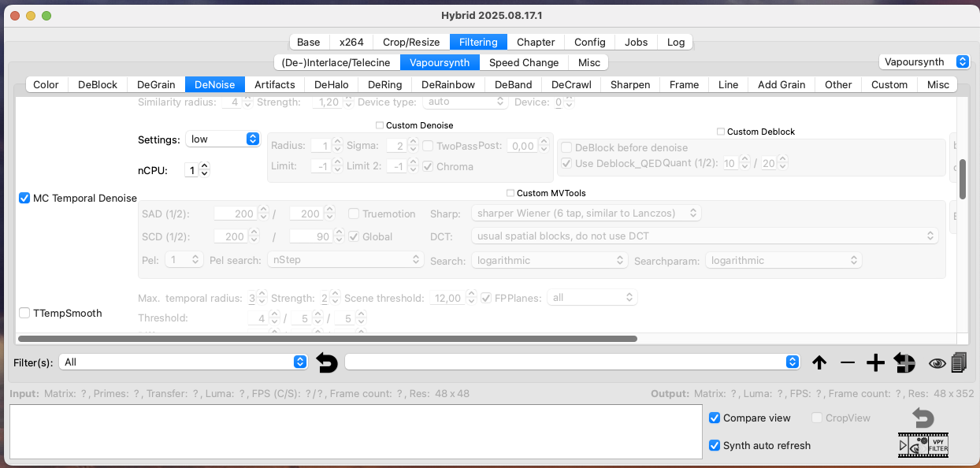The width and height of the screenshot is (980, 468).
Task: Toggle the Chroma checkbox
Action: 428,166
